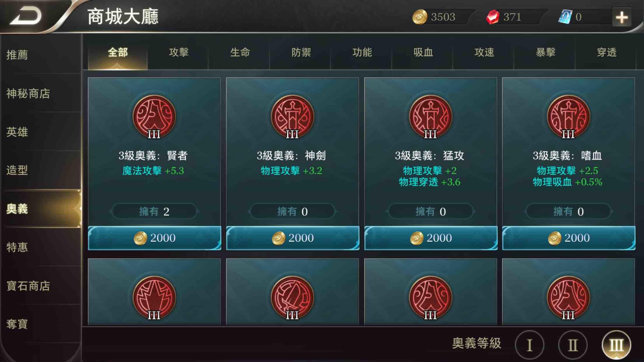The height and width of the screenshot is (362, 644).
Task: Select the 神劍 arcana emblem
Action: pos(292,117)
